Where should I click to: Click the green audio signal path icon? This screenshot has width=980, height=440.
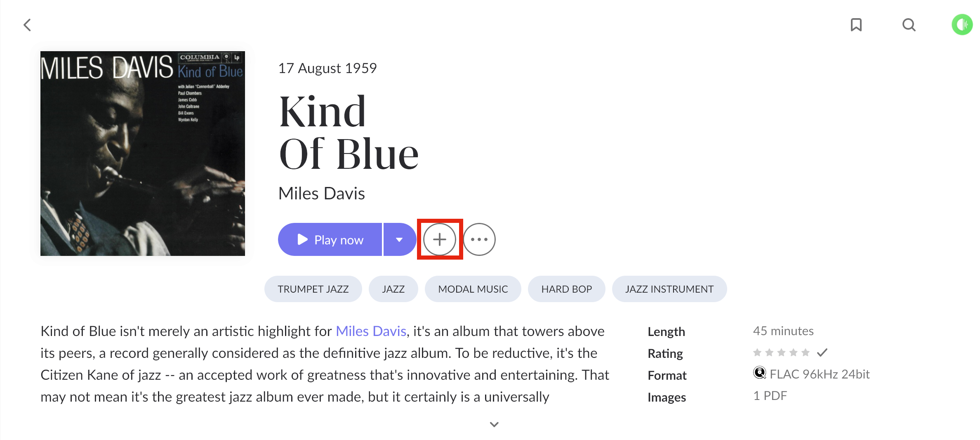[x=962, y=25]
